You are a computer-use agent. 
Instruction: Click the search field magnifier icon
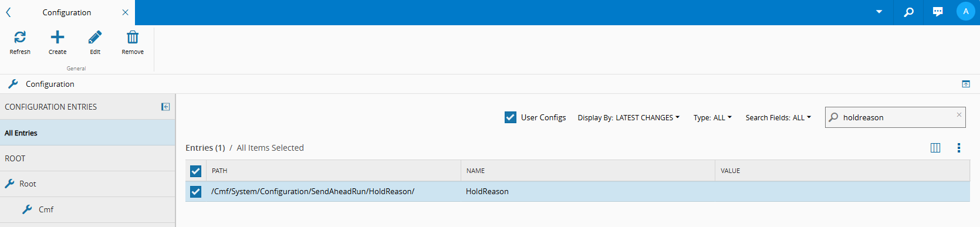pyautogui.click(x=833, y=117)
